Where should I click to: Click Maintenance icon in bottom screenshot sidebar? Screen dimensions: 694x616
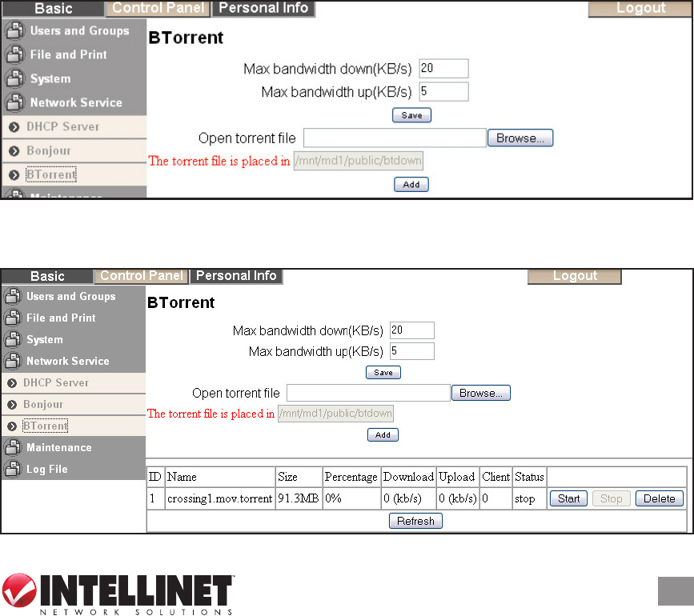click(13, 447)
